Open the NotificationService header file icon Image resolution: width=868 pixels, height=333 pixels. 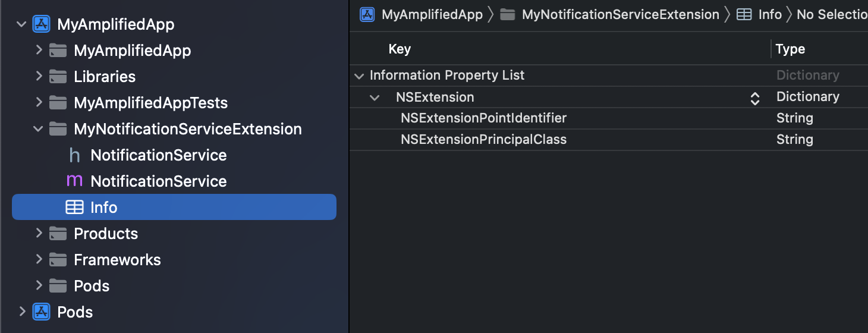[74, 155]
